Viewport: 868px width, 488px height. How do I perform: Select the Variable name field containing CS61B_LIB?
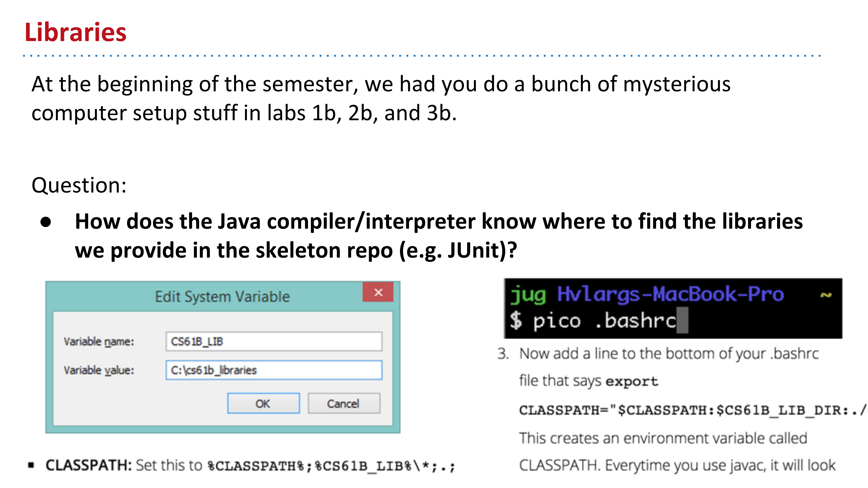(274, 341)
